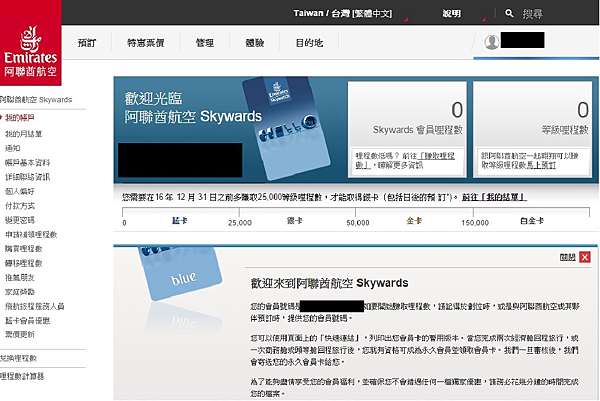Open the 目的地 menu
The image size is (600, 401).
[x=309, y=42]
